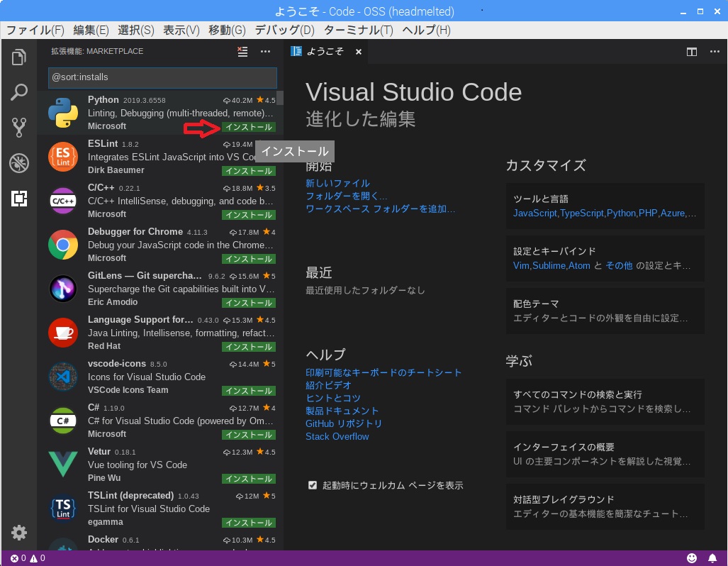Screen dimensions: 728x566
Task: Open extensions panel more actions menu
Action: pyautogui.click(x=265, y=51)
